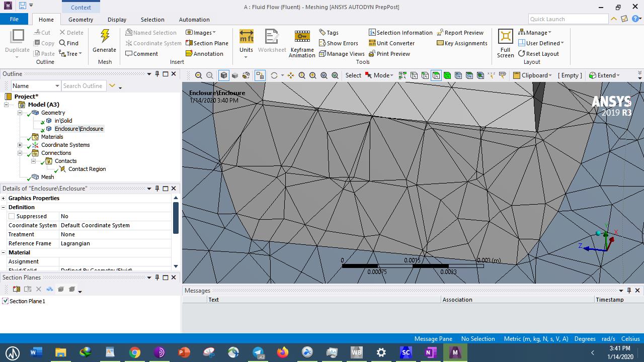Image resolution: width=644 pixels, height=362 pixels.
Task: Pin the Outline panel
Action: [157, 74]
